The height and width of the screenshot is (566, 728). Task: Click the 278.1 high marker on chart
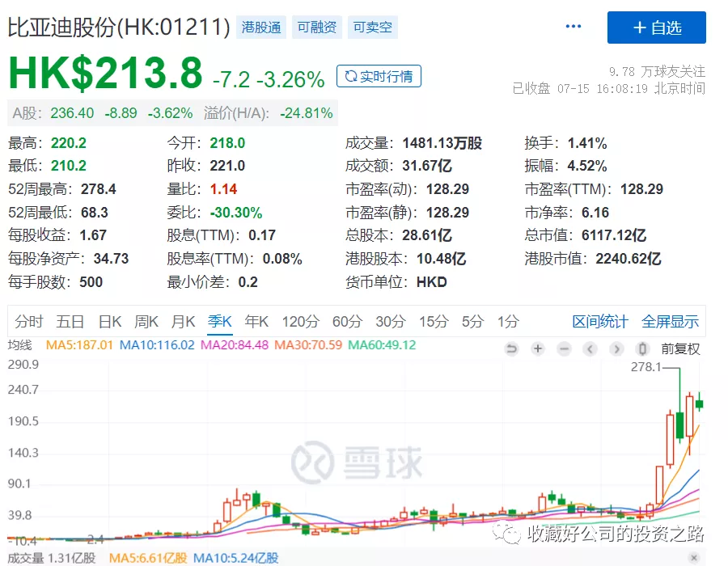(x=645, y=367)
